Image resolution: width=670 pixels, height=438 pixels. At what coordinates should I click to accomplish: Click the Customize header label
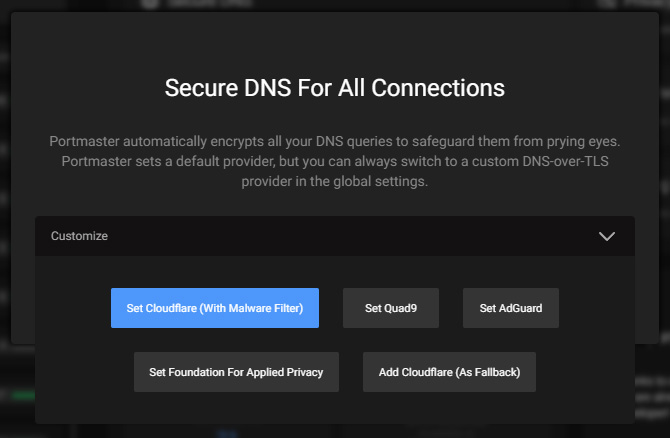coord(79,236)
